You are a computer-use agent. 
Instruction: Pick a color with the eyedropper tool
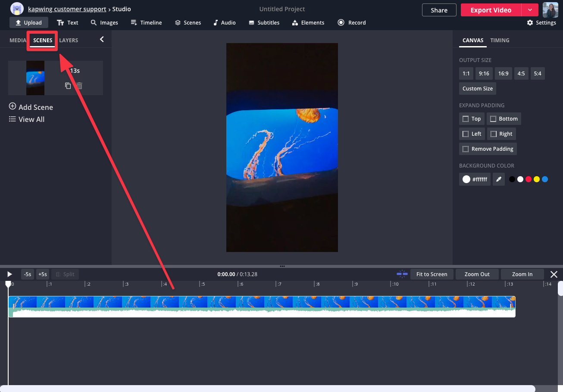coord(498,179)
